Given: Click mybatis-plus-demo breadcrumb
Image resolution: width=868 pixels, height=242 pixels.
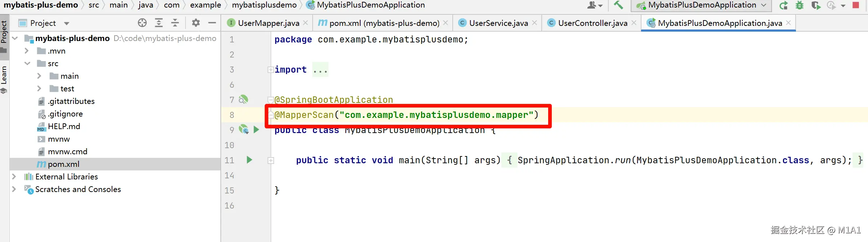Looking at the screenshot, I should (x=41, y=5).
